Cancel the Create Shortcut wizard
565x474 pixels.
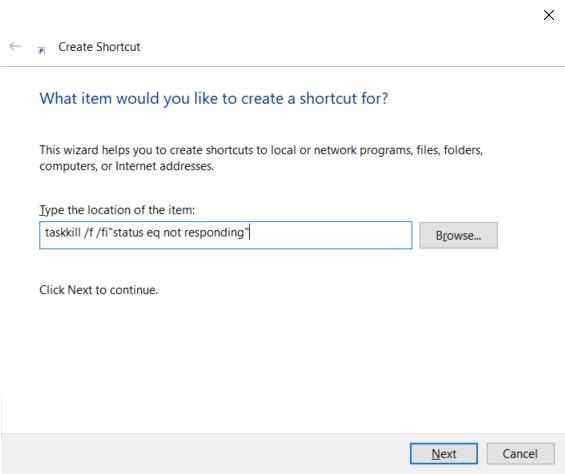(x=520, y=453)
